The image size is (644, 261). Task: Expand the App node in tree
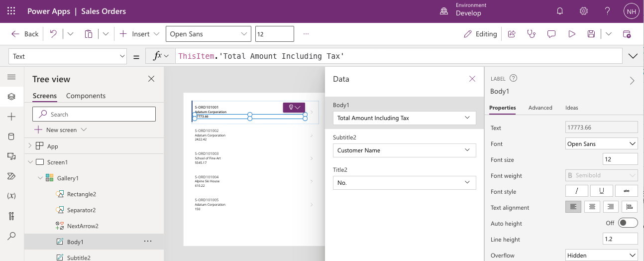coord(30,146)
